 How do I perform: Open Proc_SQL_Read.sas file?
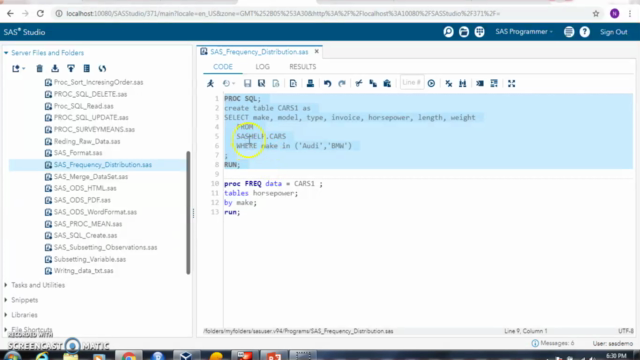pyautogui.click(x=83, y=106)
